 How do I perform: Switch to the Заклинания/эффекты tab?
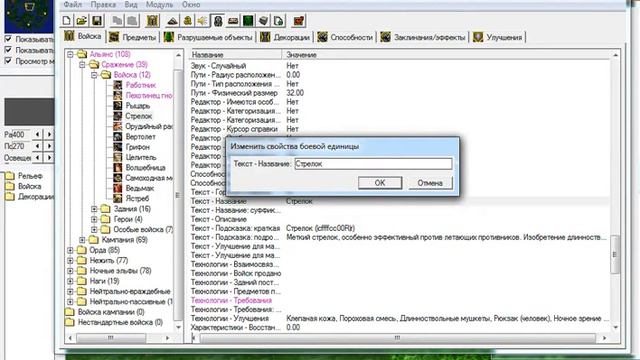point(423,37)
